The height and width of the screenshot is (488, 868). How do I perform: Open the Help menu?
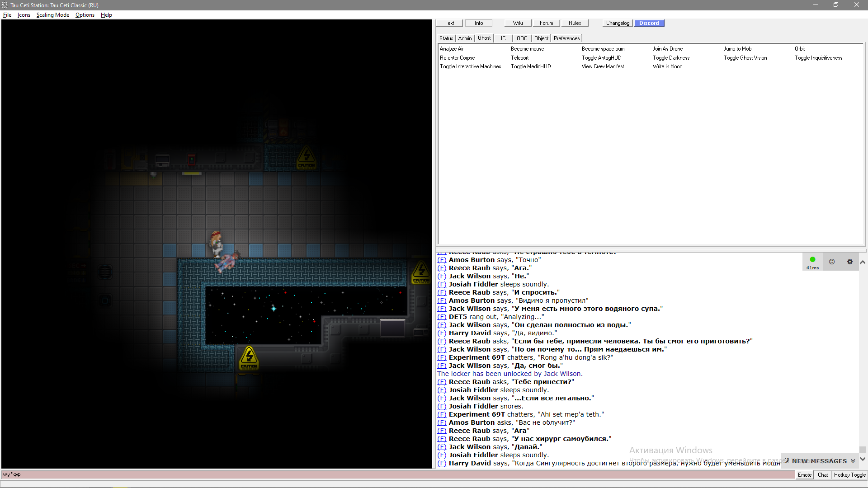tap(106, 15)
